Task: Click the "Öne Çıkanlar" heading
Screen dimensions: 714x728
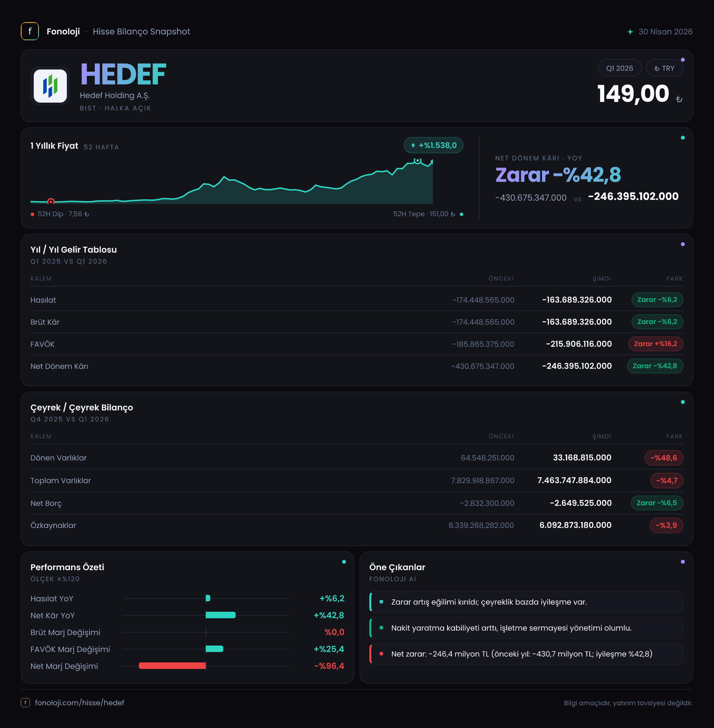Action: click(397, 567)
